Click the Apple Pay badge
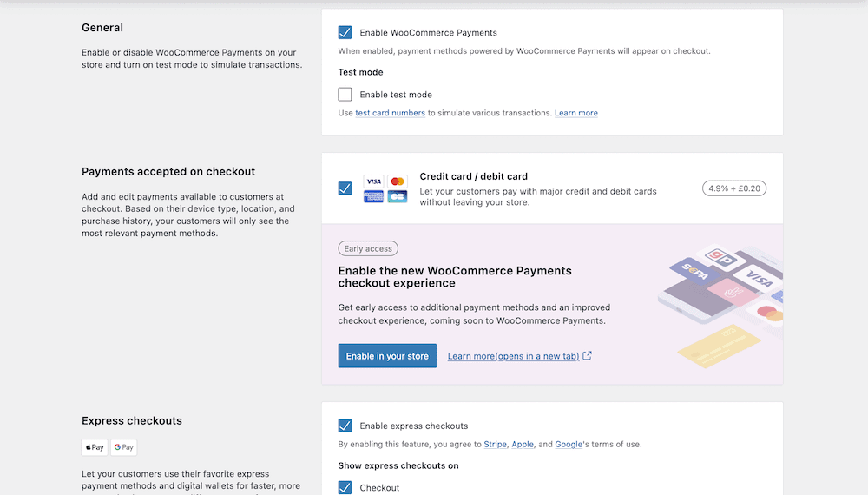Screen dimensions: 868x495 (x=95, y=447)
